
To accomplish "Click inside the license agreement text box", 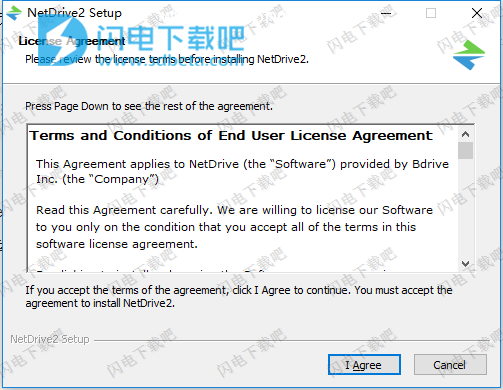I will [x=243, y=199].
